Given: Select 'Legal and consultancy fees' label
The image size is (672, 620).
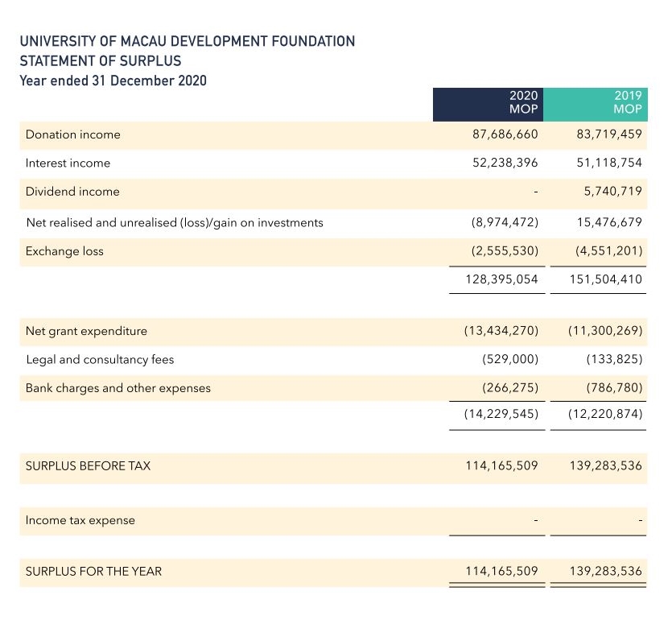Looking at the screenshot, I should pyautogui.click(x=100, y=359).
